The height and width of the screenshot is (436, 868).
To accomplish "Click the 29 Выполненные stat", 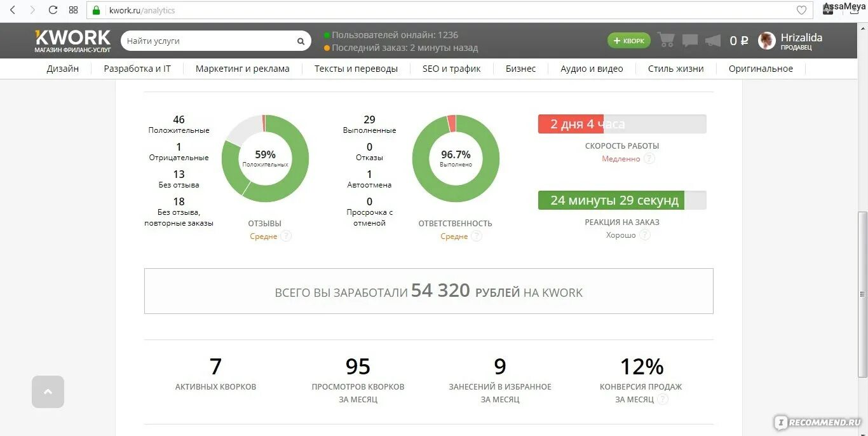I will (x=369, y=125).
